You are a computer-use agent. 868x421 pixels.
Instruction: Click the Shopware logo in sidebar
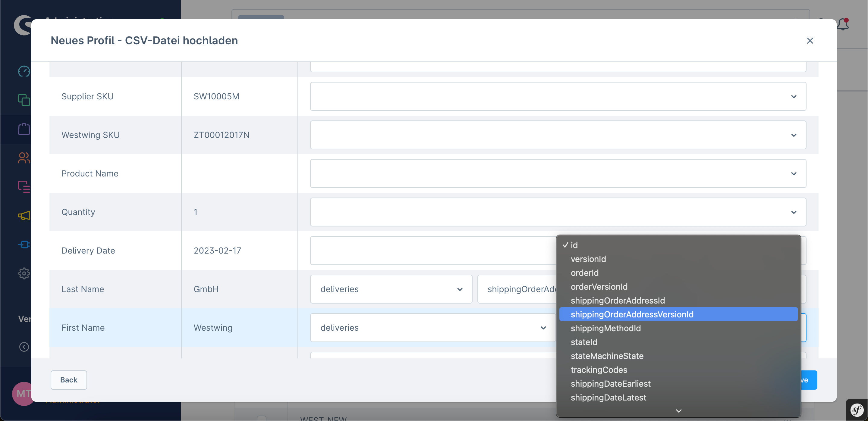(23, 25)
